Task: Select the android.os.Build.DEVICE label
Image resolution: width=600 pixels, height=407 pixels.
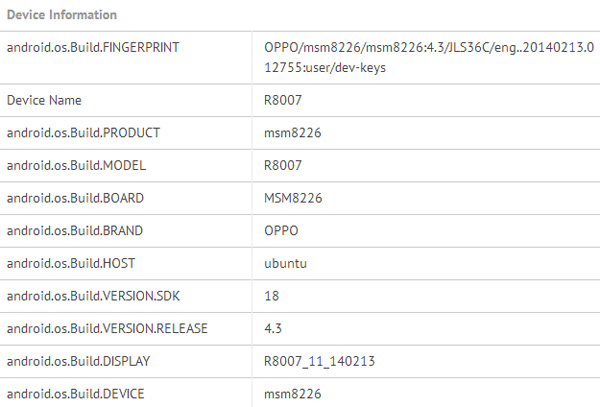Action: coord(78,394)
